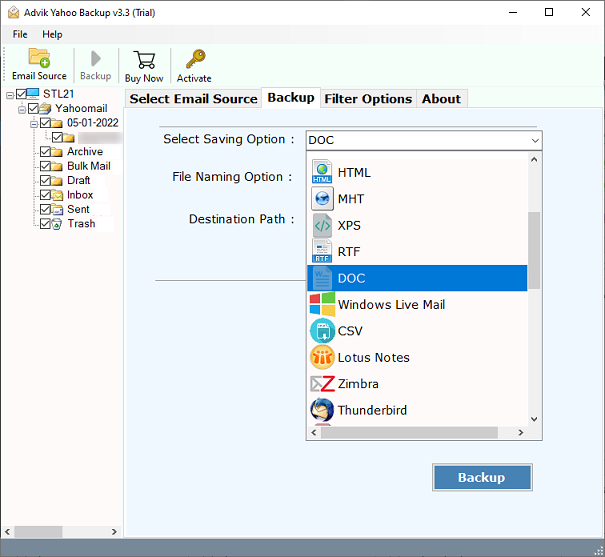Click the format list vertical scrollbar thumb
The width and height of the screenshot is (605, 557).
(x=534, y=250)
